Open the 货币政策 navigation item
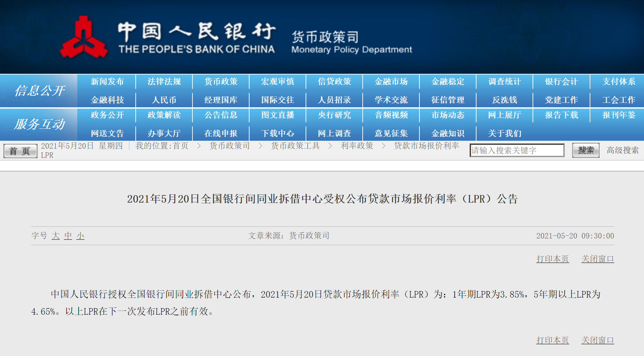 click(221, 82)
